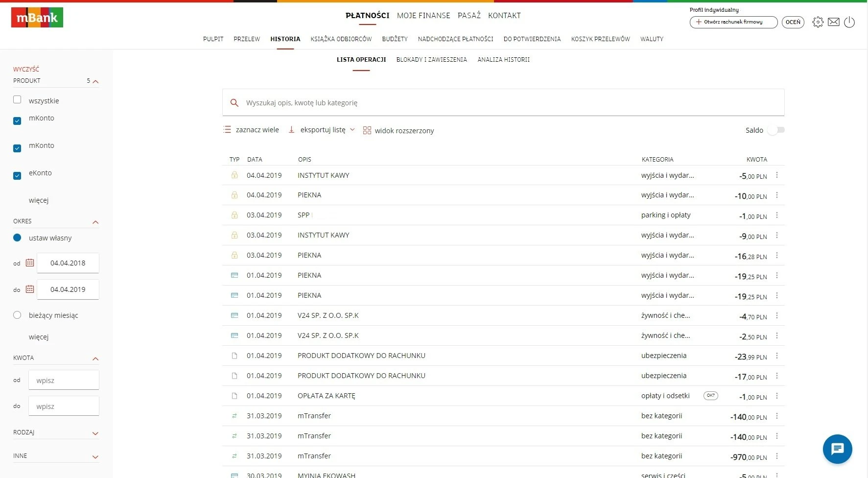Click the logout power icon
Image resolution: width=868 pixels, height=478 pixels.
click(849, 22)
